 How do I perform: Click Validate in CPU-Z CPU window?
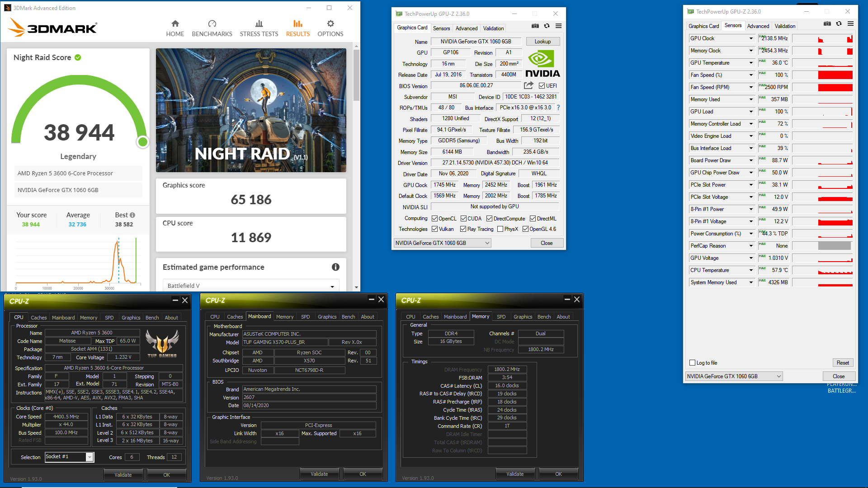click(123, 475)
